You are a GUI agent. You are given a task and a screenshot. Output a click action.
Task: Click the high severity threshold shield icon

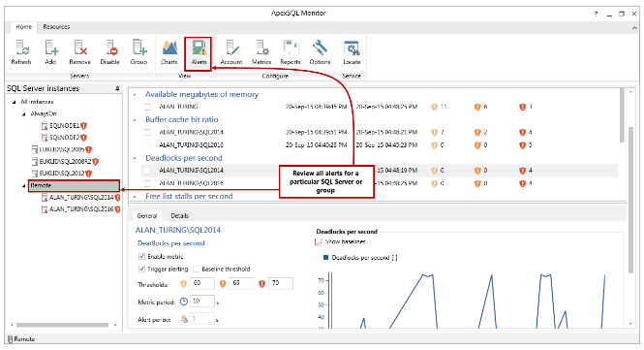click(261, 284)
